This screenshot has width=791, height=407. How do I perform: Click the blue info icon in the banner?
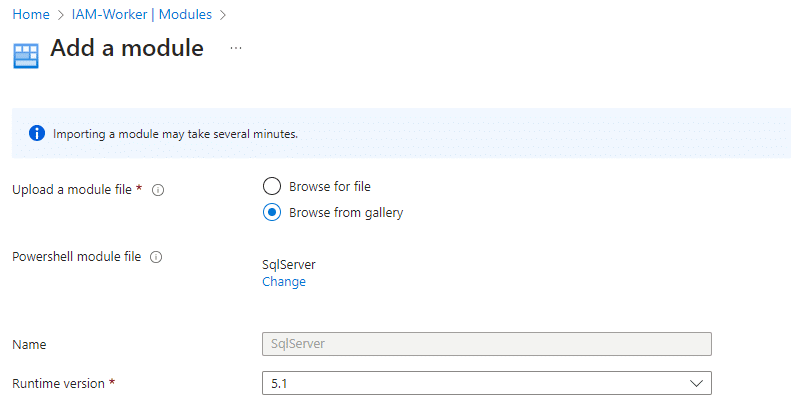click(x=37, y=133)
